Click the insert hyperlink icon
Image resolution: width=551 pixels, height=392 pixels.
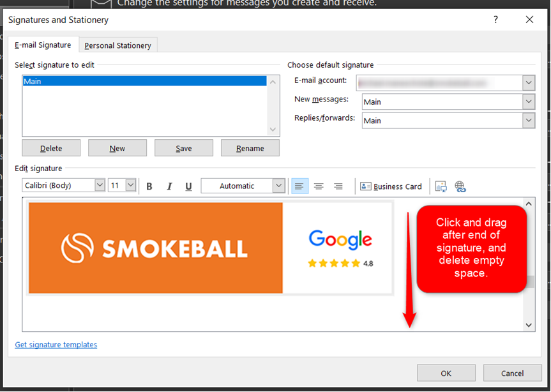[x=460, y=186]
